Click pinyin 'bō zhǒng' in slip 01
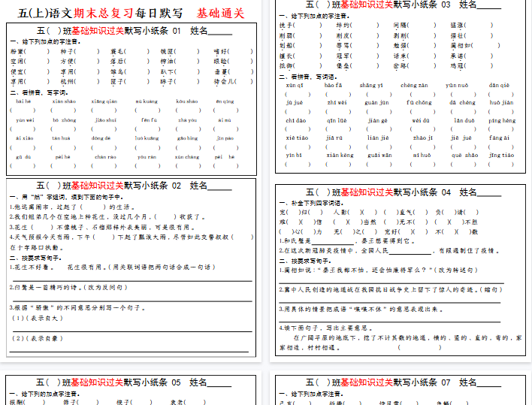 [65, 120]
